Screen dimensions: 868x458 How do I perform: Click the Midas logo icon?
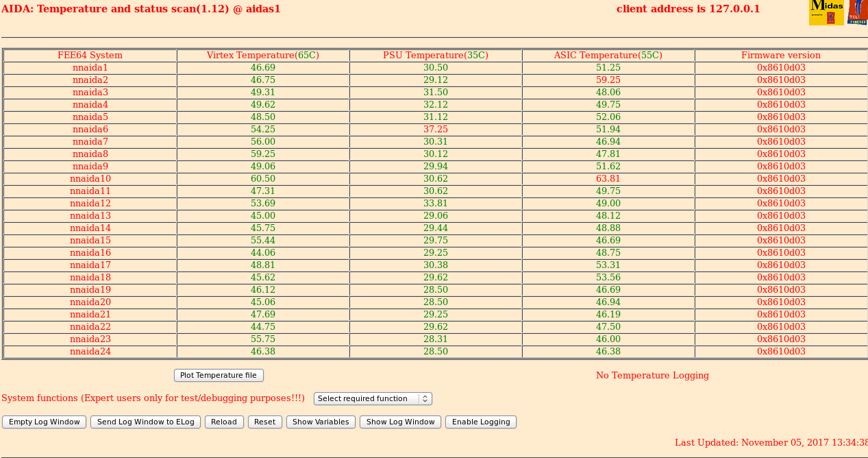click(826, 12)
